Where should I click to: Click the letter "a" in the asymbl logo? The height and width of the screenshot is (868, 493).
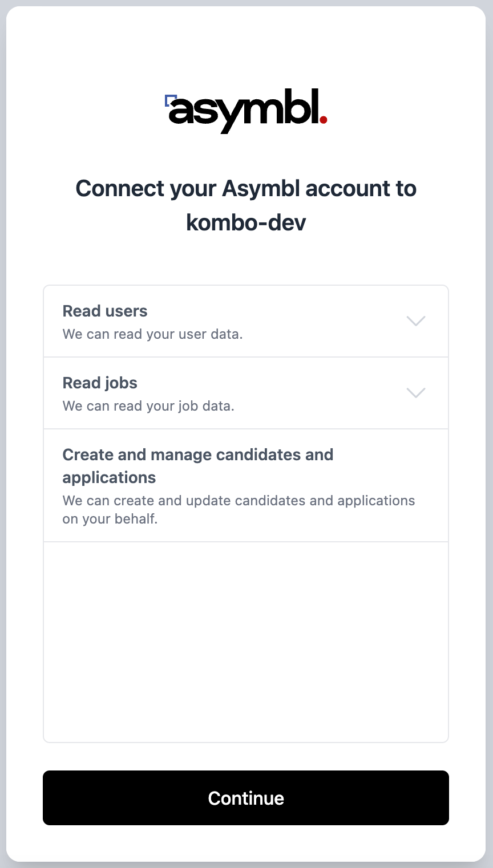[x=182, y=112]
